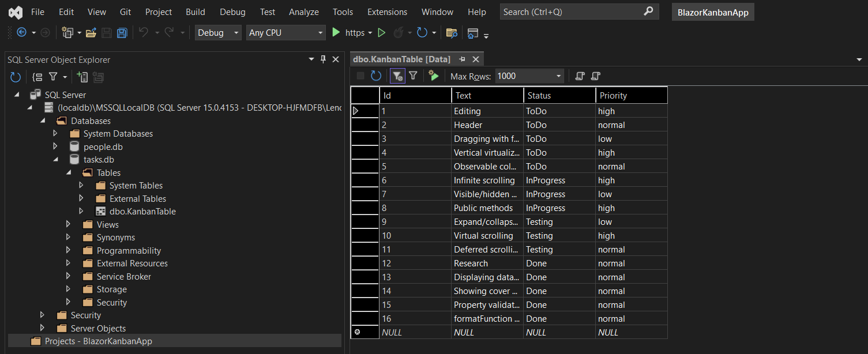
Task: Click the 'Research' text cell
Action: (x=487, y=263)
